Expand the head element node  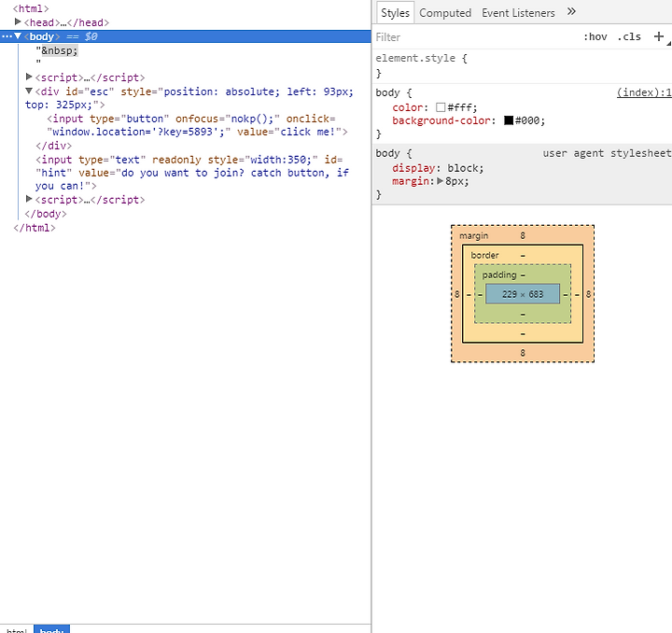pyautogui.click(x=18, y=21)
